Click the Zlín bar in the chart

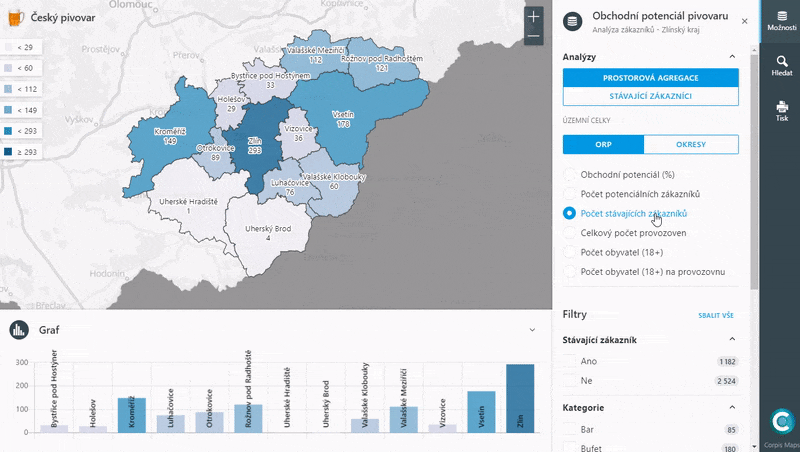point(520,398)
